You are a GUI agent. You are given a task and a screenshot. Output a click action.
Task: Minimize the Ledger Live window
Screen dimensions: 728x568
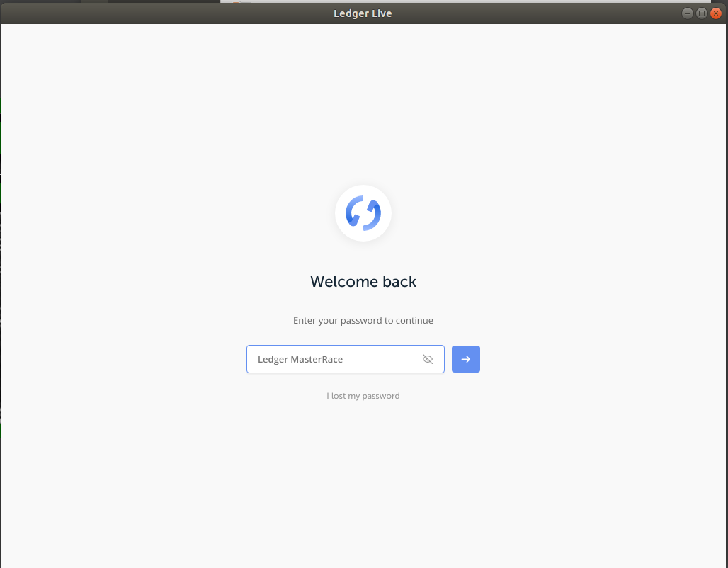[x=688, y=13]
